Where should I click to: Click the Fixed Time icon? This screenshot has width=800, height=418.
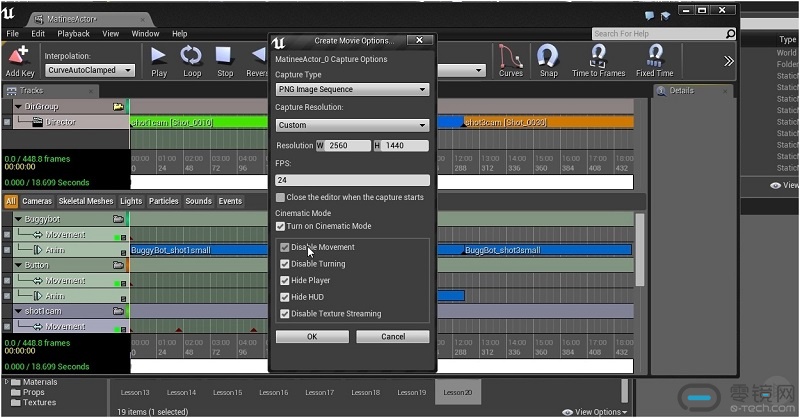[655, 55]
